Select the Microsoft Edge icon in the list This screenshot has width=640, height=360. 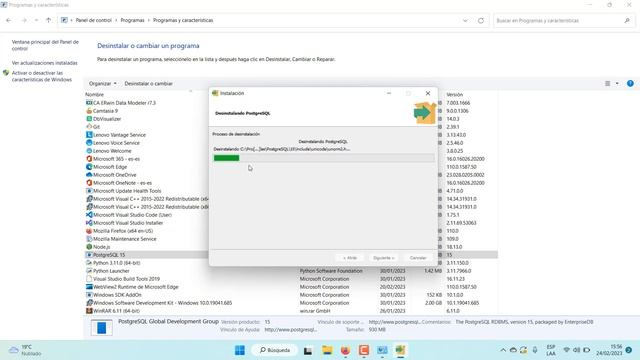pyautogui.click(x=89, y=167)
